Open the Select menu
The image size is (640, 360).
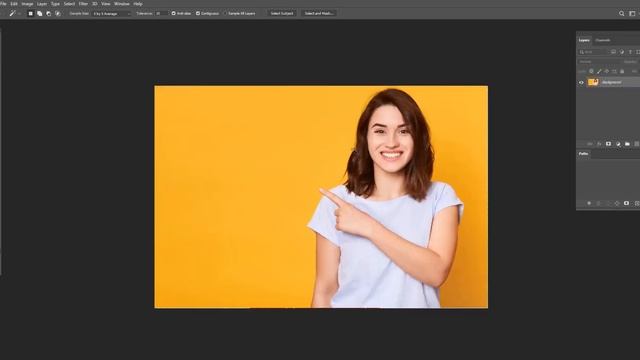(69, 4)
